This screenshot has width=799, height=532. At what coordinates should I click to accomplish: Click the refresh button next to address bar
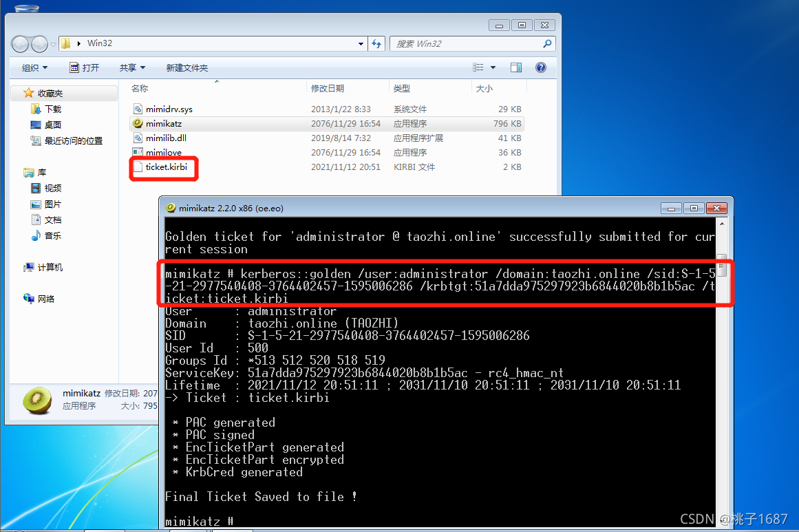point(376,44)
